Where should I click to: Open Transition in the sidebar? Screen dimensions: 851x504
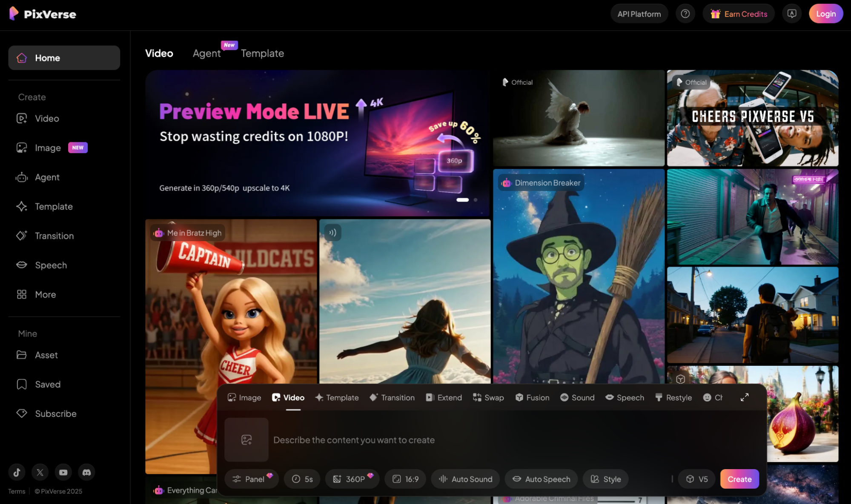tap(64, 236)
